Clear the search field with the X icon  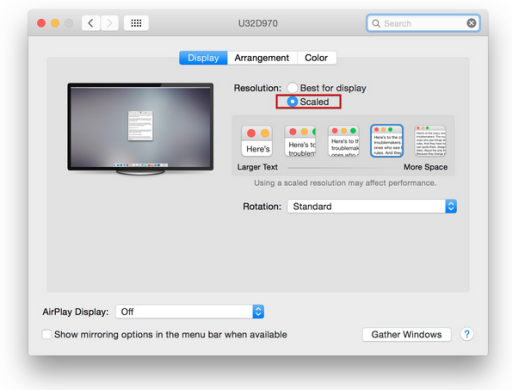tap(471, 23)
